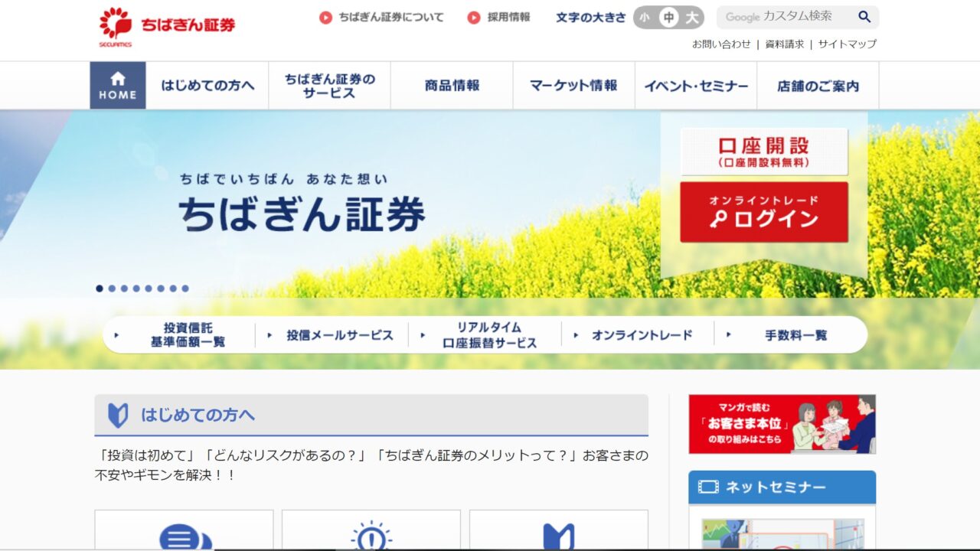
Task: Open サイトマップ link
Action: tap(847, 44)
